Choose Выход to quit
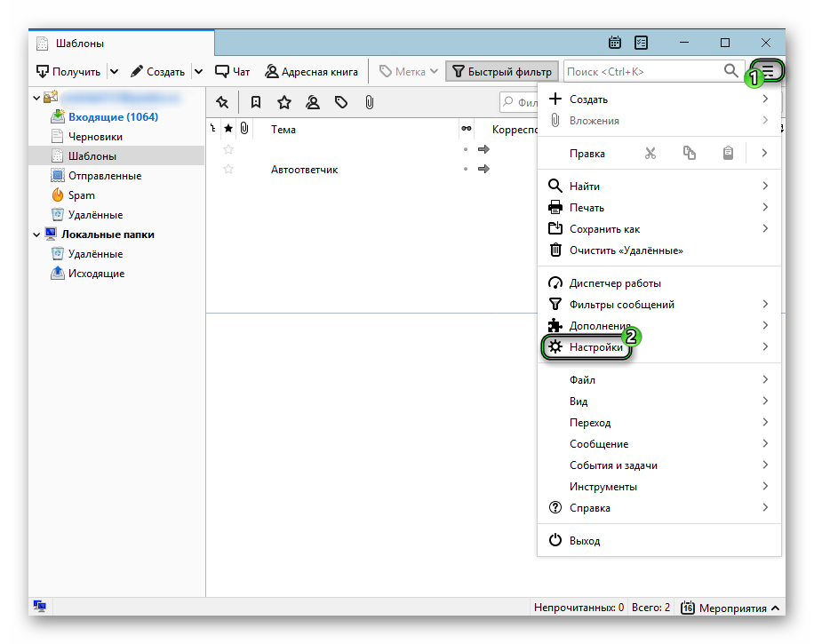The height and width of the screenshot is (644, 814). pyautogui.click(x=658, y=541)
